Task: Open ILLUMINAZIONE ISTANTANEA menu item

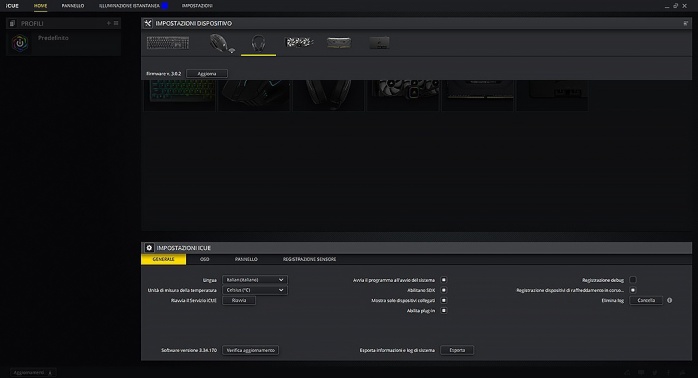Action: (x=129, y=6)
